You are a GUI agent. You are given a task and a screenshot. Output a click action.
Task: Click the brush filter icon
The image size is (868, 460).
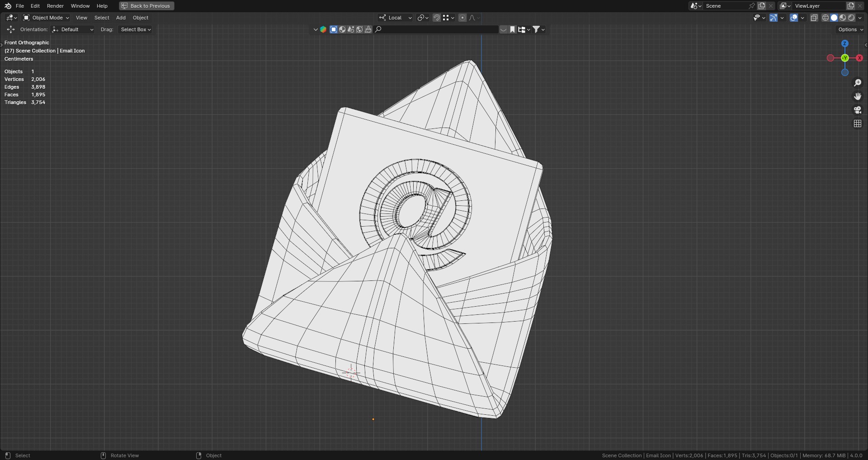(368, 29)
